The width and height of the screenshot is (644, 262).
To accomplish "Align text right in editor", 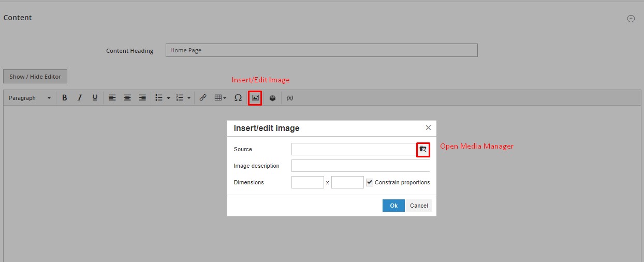I will pyautogui.click(x=142, y=98).
